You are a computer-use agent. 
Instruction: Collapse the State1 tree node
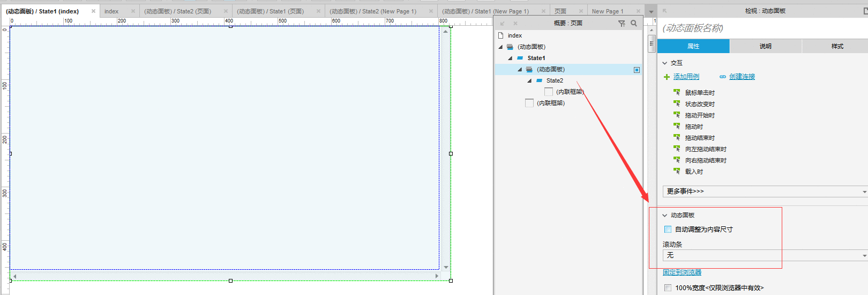(511, 58)
